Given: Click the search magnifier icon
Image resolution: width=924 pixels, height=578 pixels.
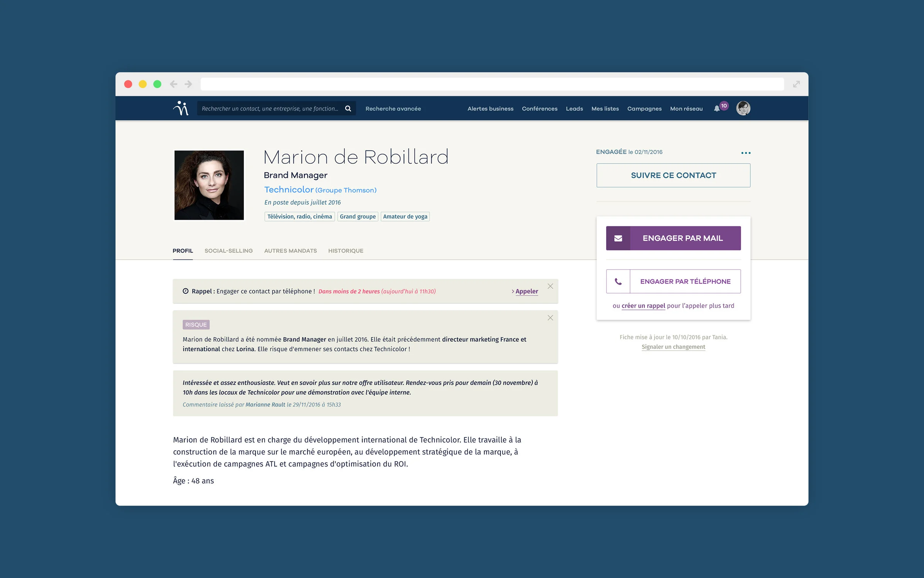Looking at the screenshot, I should click(x=348, y=109).
